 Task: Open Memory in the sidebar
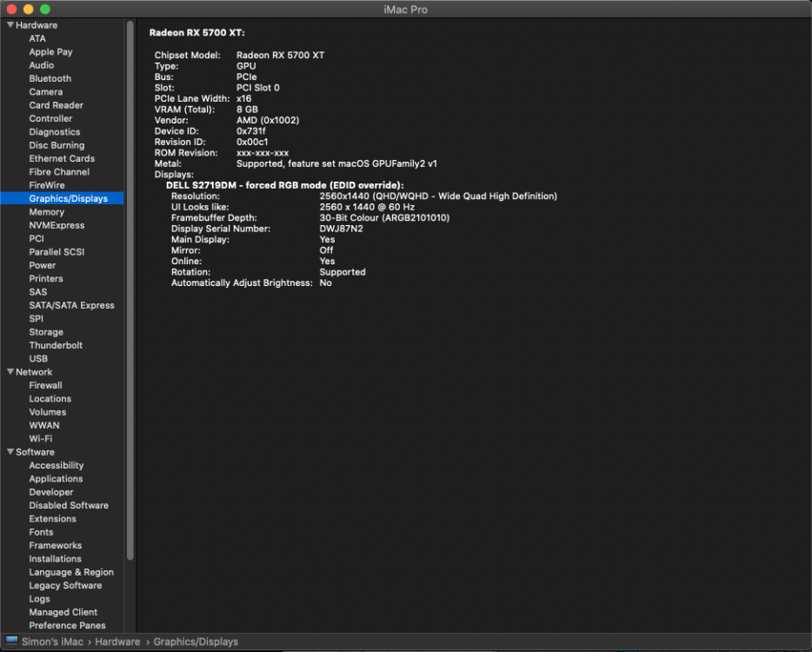point(47,212)
